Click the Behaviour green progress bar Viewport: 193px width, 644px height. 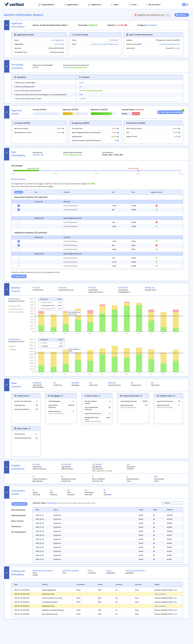coord(101,114)
